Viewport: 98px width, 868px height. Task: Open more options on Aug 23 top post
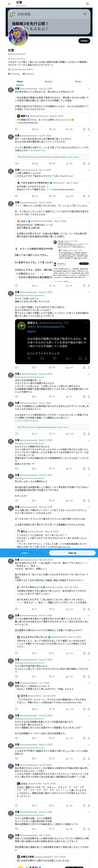coord(89,89)
